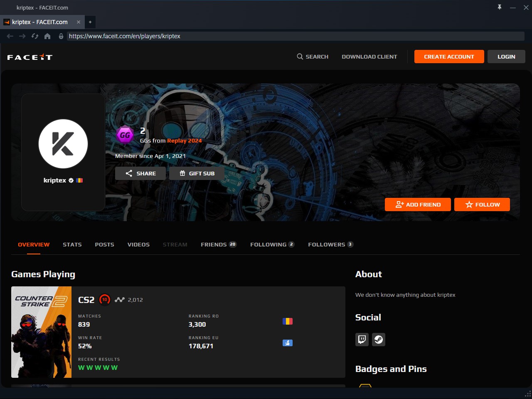
Task: Click the Europe icon for Ranking EU
Action: pos(288,343)
